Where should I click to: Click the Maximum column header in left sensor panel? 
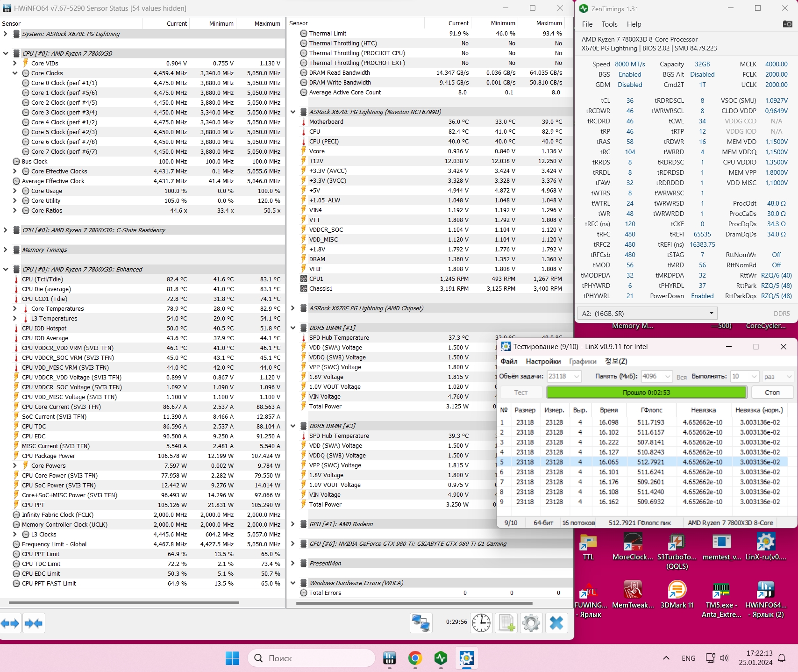pyautogui.click(x=260, y=23)
